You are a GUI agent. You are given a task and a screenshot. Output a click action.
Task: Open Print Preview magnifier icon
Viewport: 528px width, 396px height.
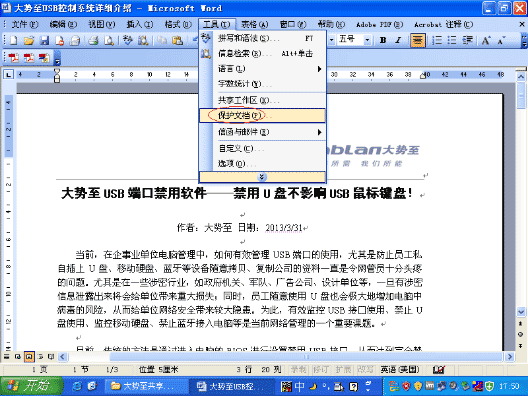coord(108,41)
